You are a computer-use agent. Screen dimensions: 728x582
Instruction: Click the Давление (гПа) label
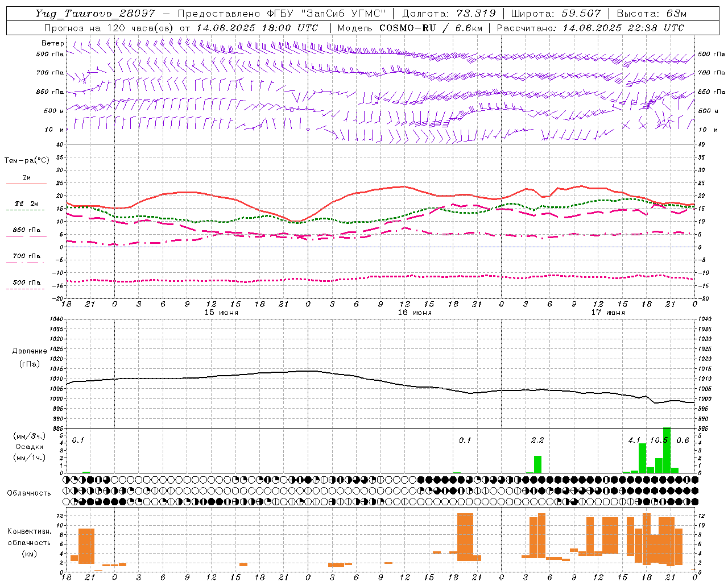29,357
